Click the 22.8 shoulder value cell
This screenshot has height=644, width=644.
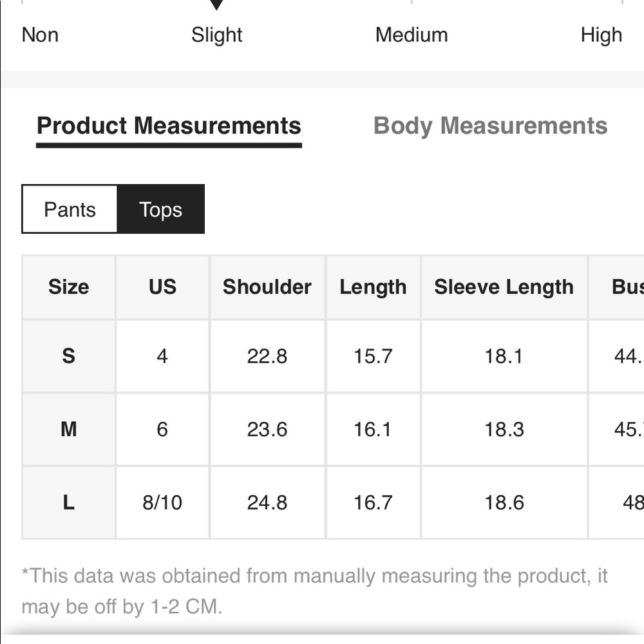(x=267, y=355)
